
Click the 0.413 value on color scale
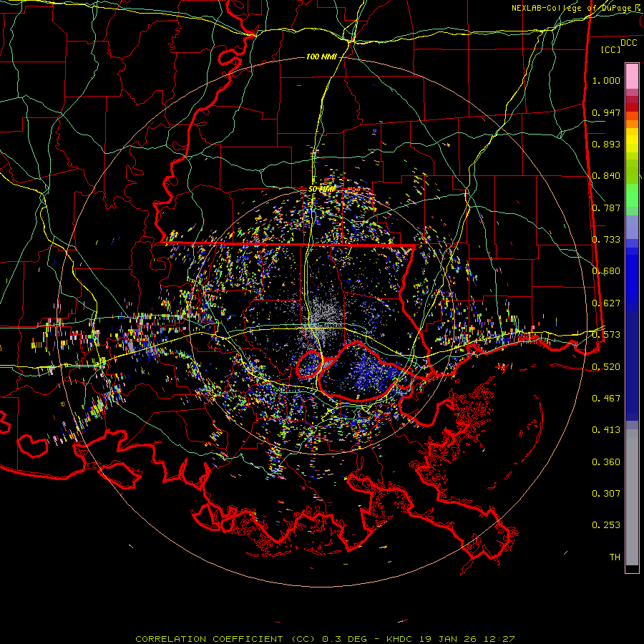[x=606, y=430]
